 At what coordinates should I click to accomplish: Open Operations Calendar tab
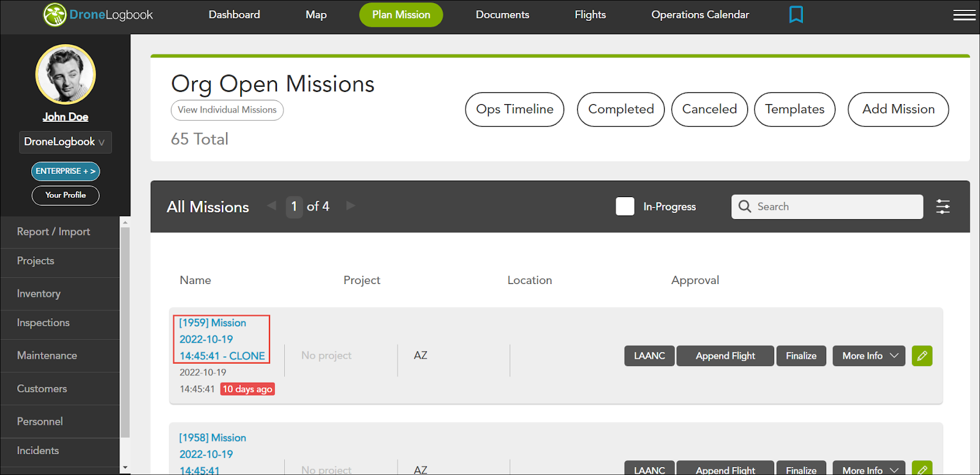tap(700, 15)
